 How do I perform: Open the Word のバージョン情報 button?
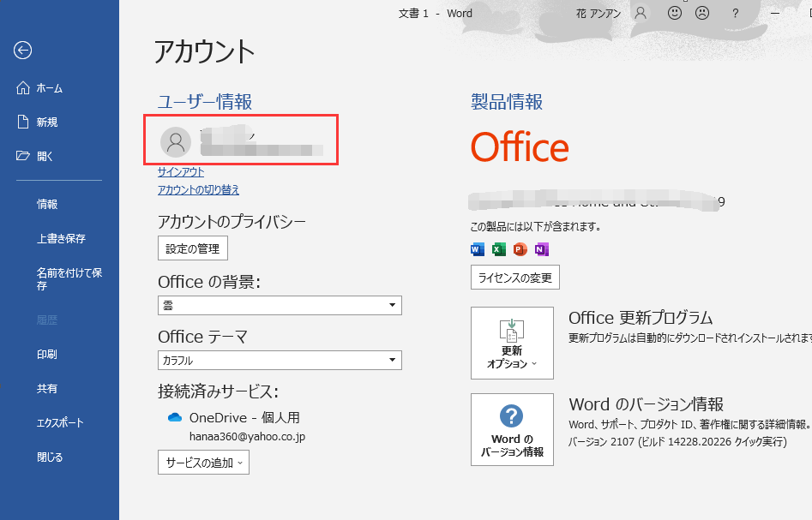pos(512,429)
